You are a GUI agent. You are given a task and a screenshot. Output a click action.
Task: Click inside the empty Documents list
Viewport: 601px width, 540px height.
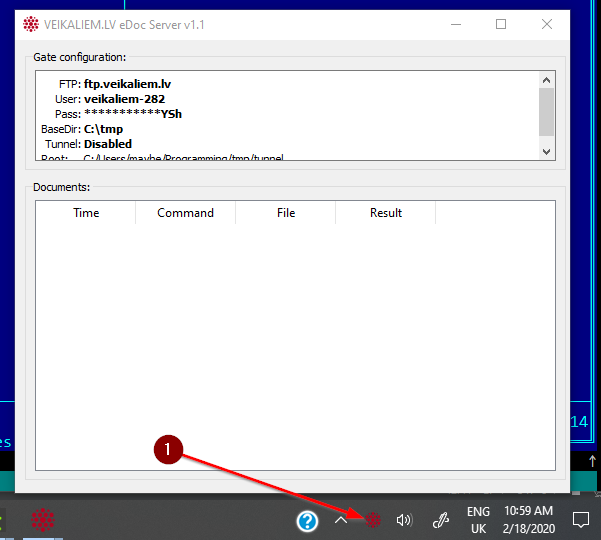295,340
